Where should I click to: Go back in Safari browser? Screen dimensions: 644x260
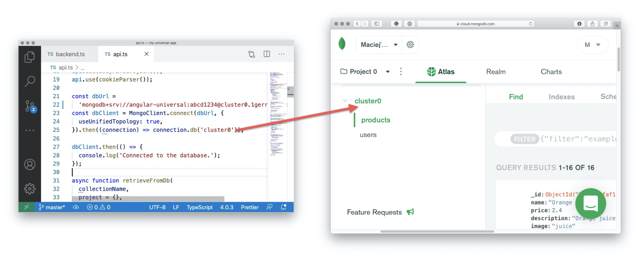pyautogui.click(x=357, y=24)
